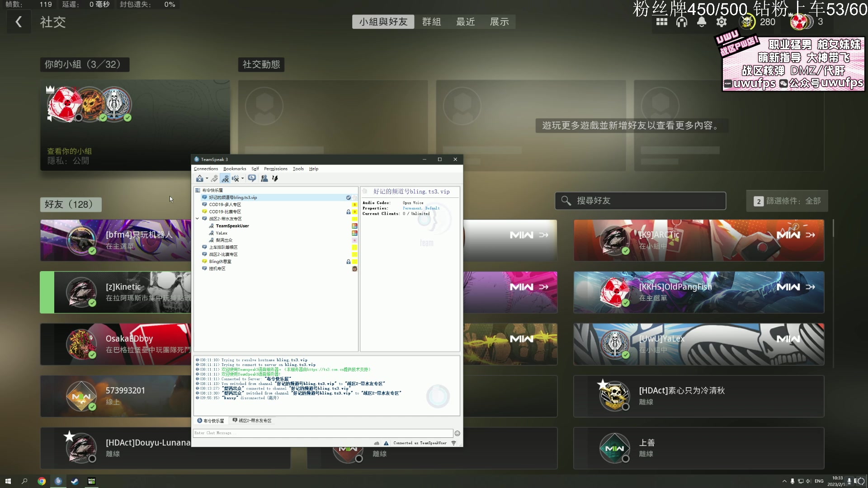Switch to 最近 tab
The width and height of the screenshot is (868, 488).
465,22
